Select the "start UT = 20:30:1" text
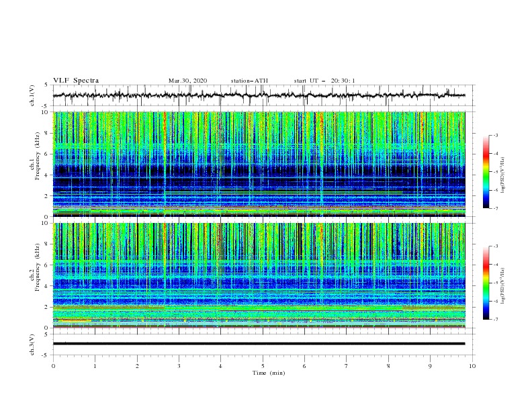This screenshot has height=411, width=532. coord(324,81)
